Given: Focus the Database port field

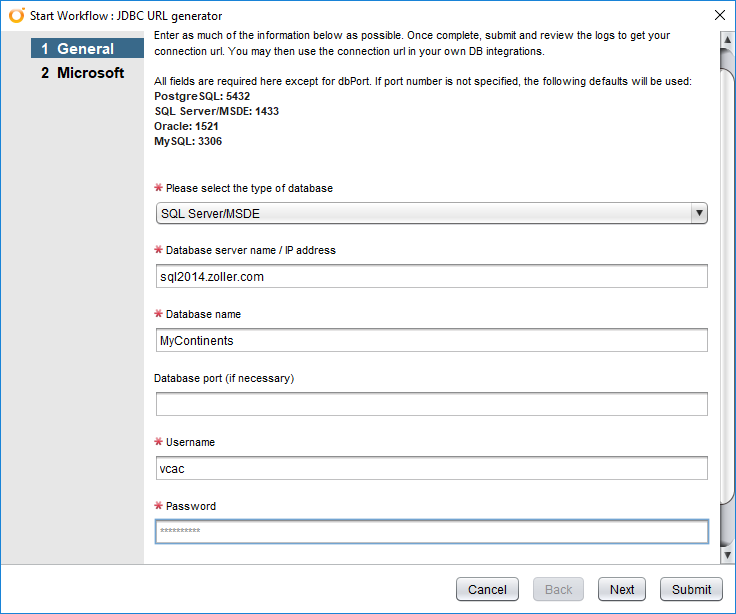Looking at the screenshot, I should point(431,404).
